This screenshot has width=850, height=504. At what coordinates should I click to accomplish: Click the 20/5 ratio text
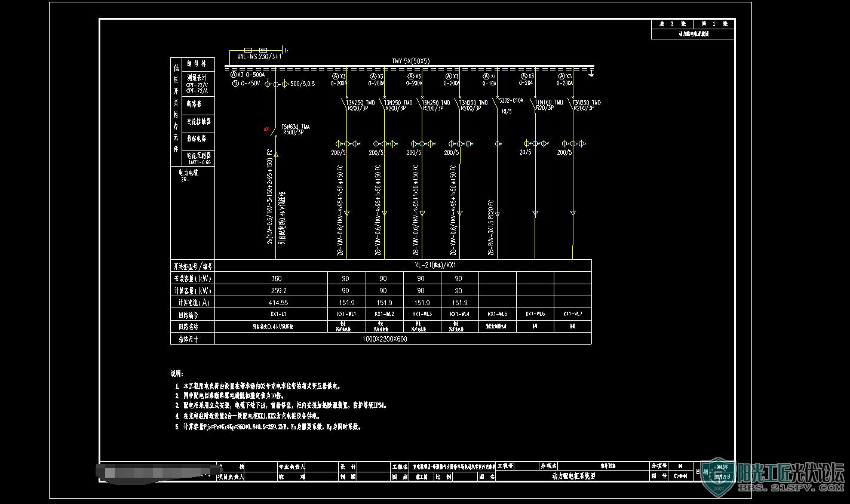point(525,152)
